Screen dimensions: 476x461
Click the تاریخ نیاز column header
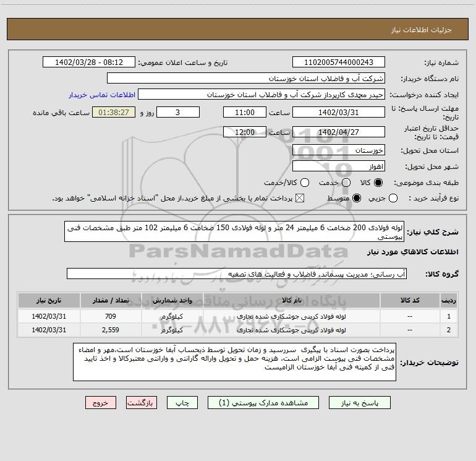(49, 300)
